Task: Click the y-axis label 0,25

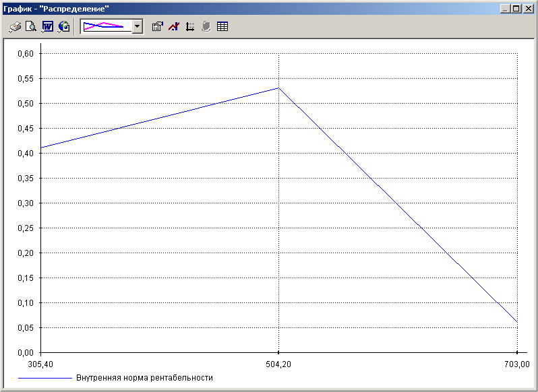Action: point(26,228)
